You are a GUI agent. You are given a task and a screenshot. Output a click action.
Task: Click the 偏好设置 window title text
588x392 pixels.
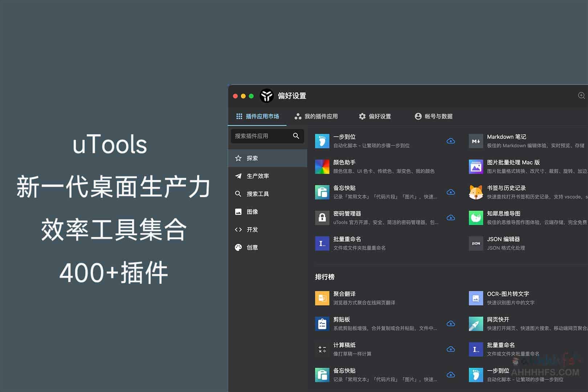(x=292, y=96)
